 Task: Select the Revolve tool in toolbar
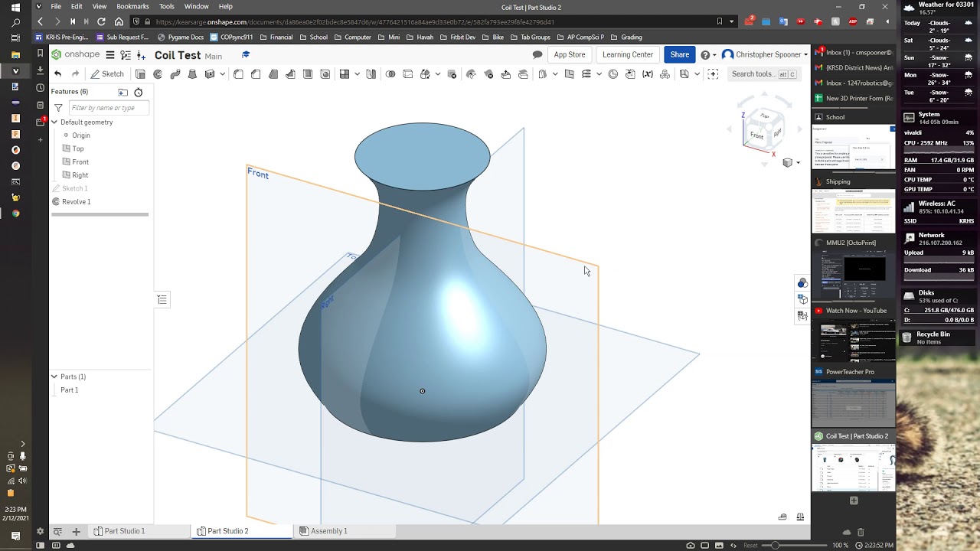click(158, 74)
